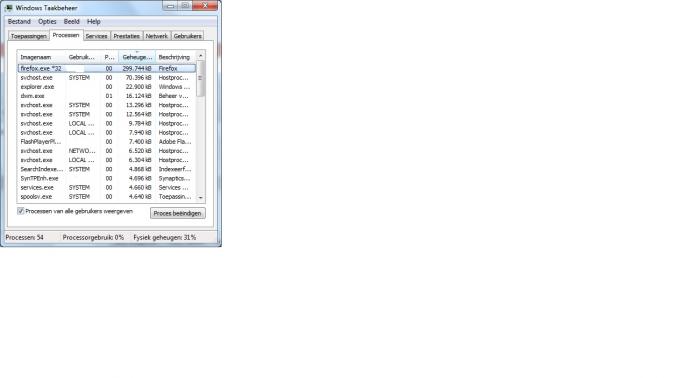Image resolution: width=700 pixels, height=378 pixels.
Task: Open the Beeld menu
Action: (71, 21)
